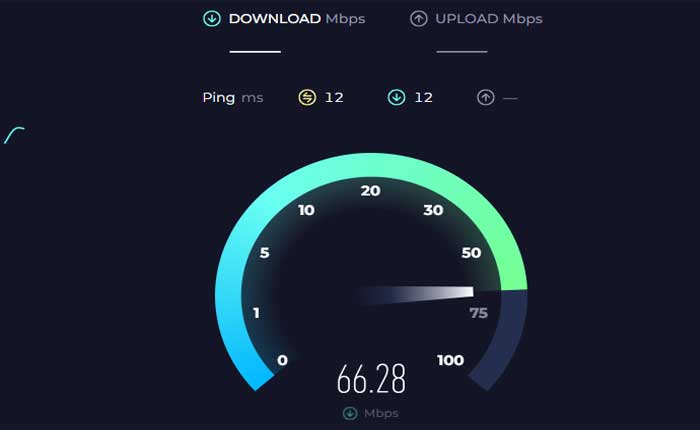Click the 75 mark on the gauge
The width and height of the screenshot is (700, 430).
[479, 313]
